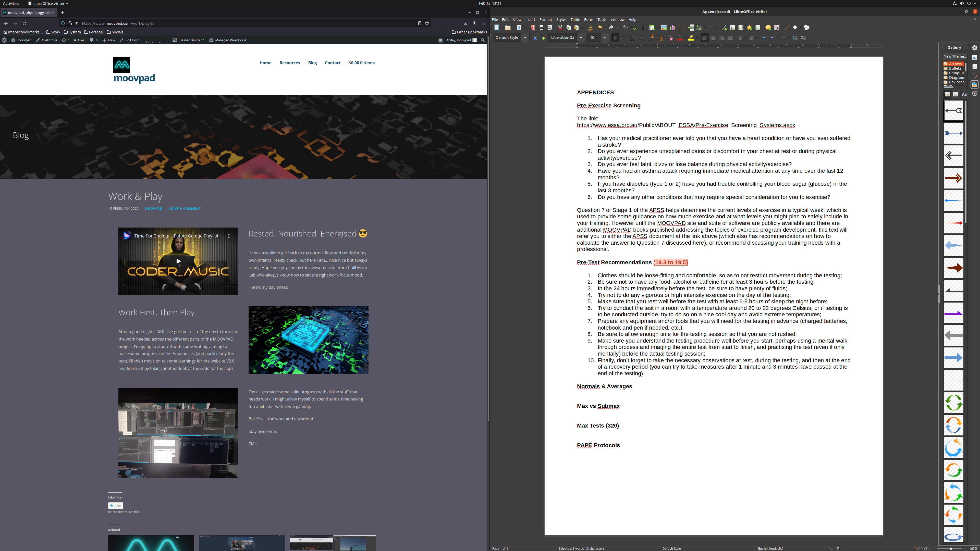
Task: Click Beaver Builder in WordPress admin bar
Action: point(188,40)
